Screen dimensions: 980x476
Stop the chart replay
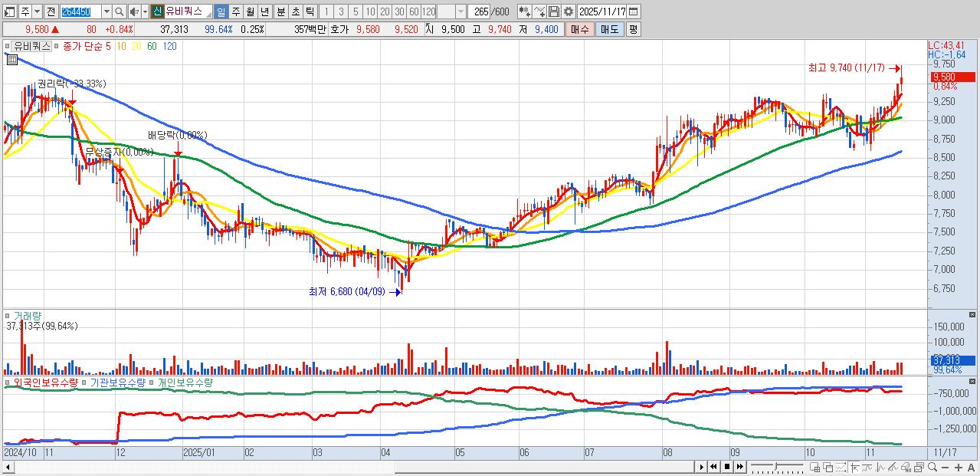click(727, 466)
